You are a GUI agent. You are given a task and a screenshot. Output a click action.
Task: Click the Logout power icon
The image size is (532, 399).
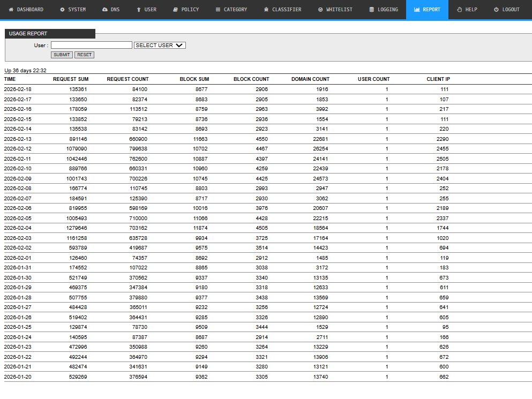(x=496, y=10)
